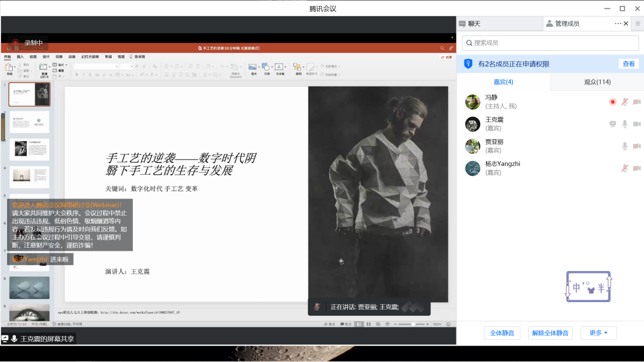Toggle 王克震's microphone
Screen dimensions: 644x362
(x=625, y=124)
